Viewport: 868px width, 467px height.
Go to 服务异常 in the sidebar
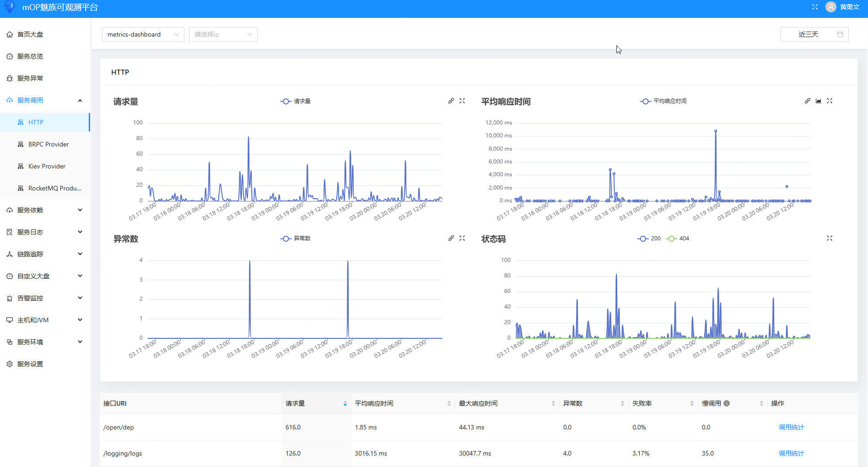30,78
